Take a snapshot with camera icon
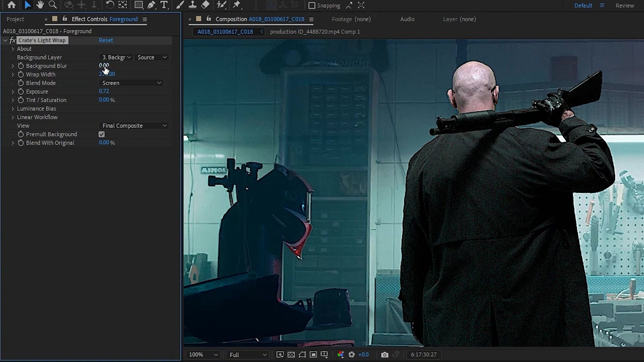This screenshot has height=362, width=644. point(385,355)
